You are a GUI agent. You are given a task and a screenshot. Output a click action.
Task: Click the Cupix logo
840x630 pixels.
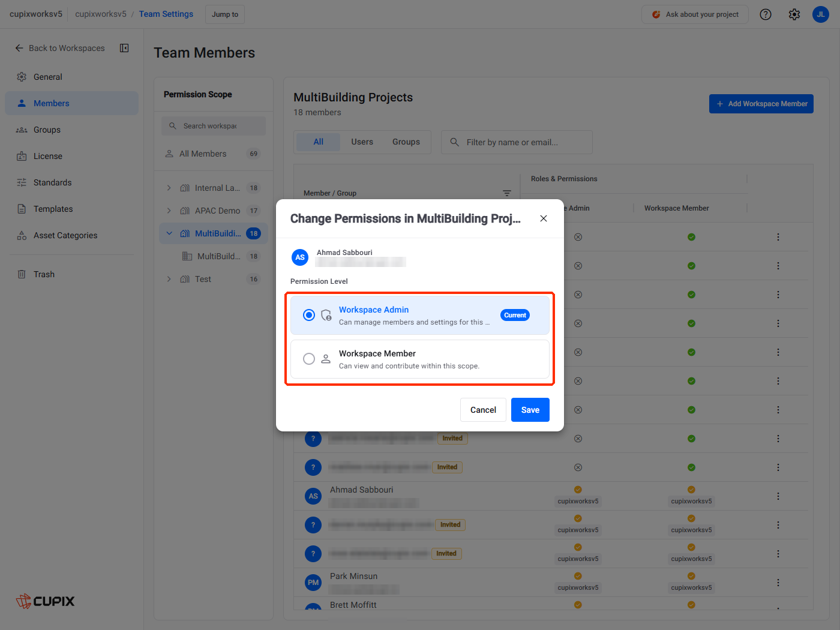click(46, 601)
